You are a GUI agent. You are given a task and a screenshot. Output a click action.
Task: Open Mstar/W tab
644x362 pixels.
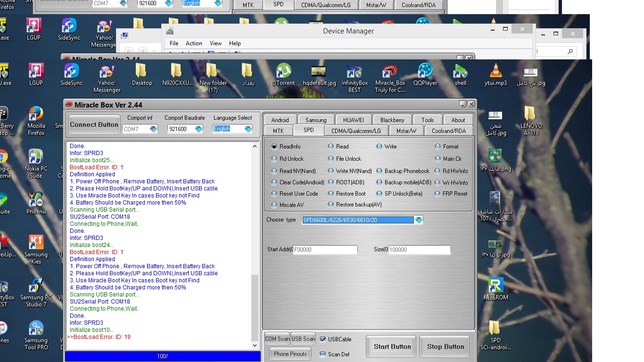coord(406,131)
